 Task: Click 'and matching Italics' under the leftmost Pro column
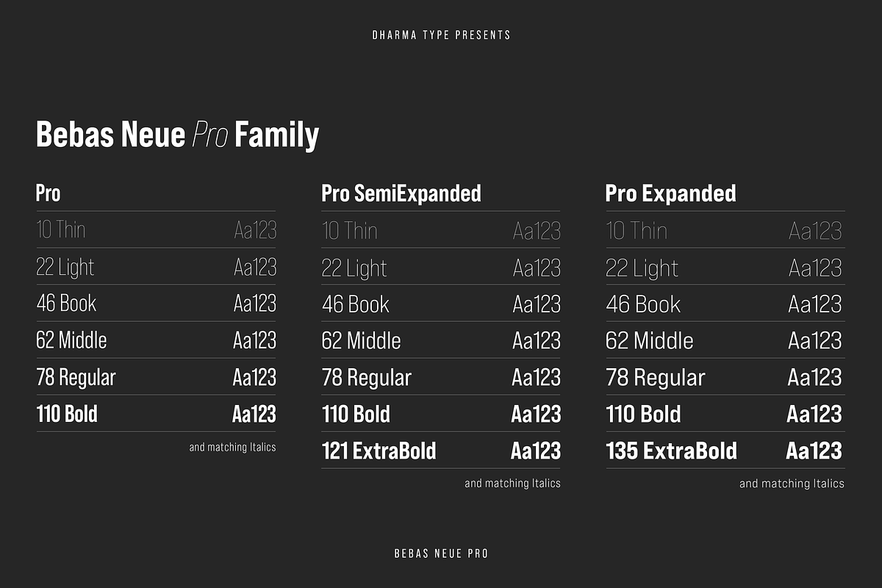pyautogui.click(x=232, y=447)
